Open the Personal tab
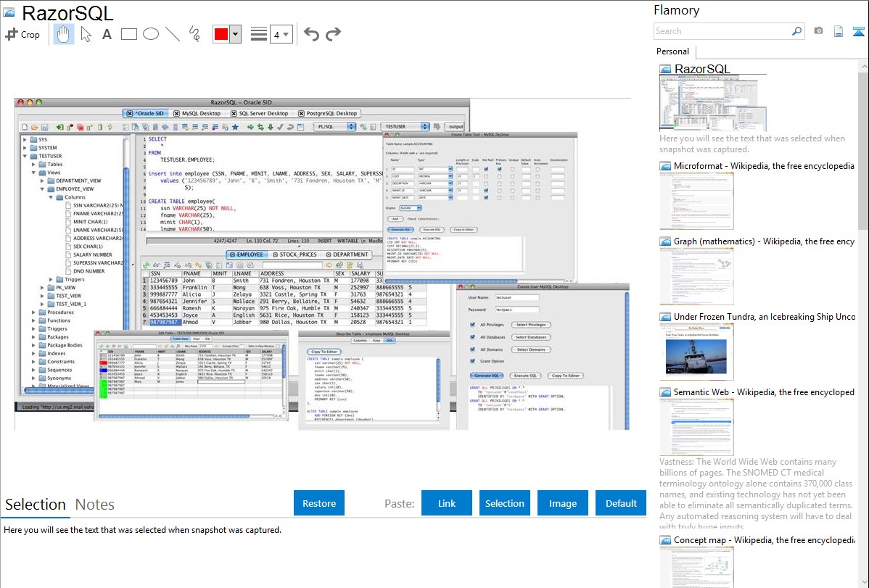 click(672, 51)
